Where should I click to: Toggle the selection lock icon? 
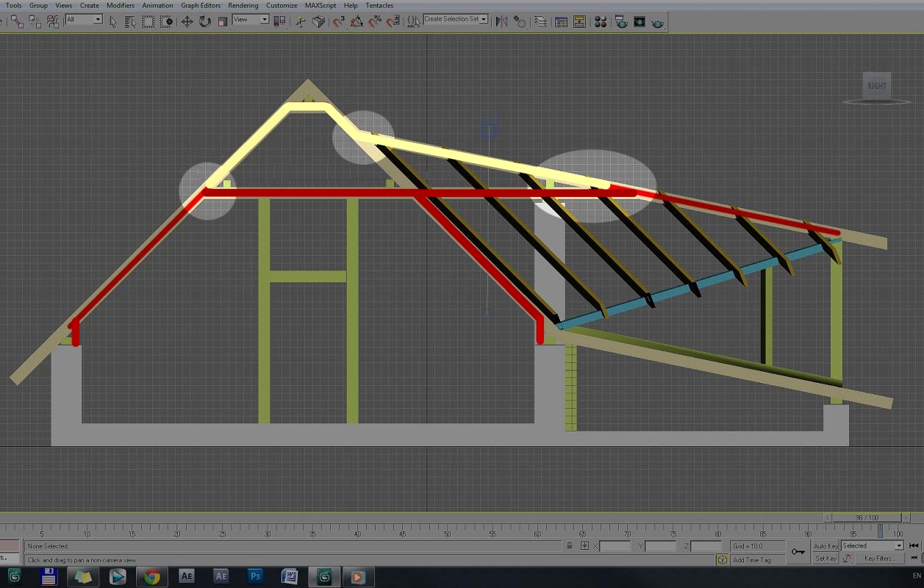point(570,546)
